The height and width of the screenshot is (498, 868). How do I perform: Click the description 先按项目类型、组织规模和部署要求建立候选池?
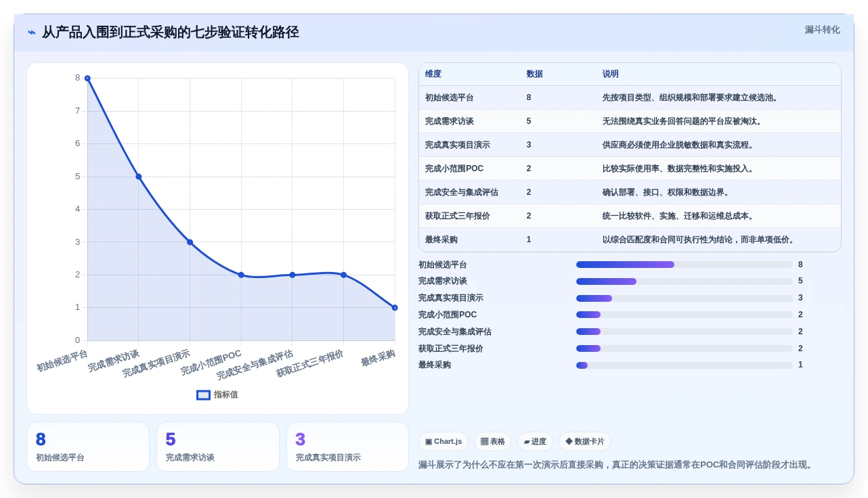tap(692, 98)
